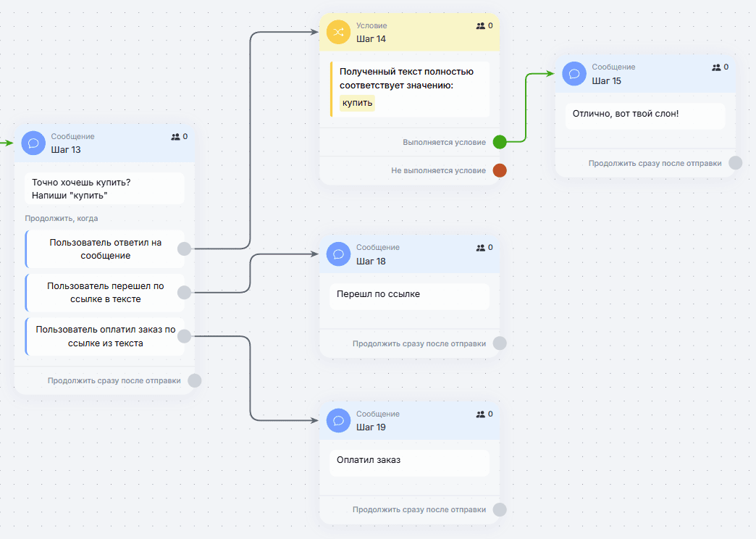Viewport: 756px width, 539px height.
Task: Click the 'Не выполняется условие' label
Action: click(x=439, y=171)
